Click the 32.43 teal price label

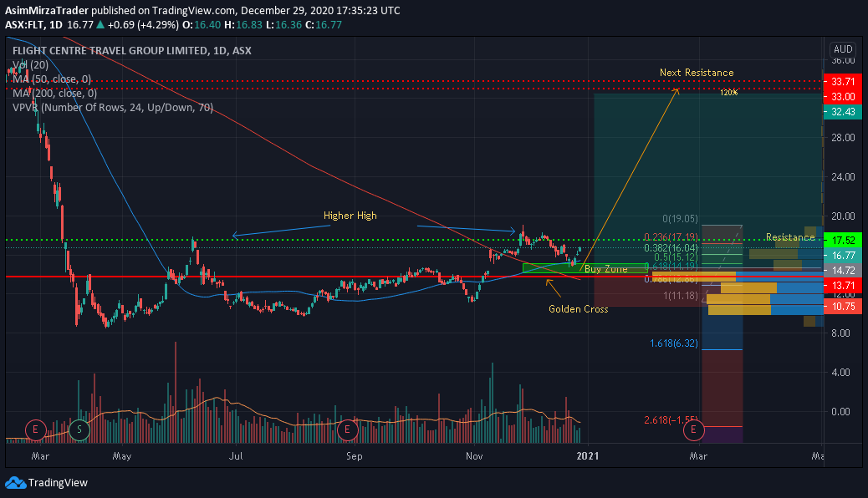[843, 112]
